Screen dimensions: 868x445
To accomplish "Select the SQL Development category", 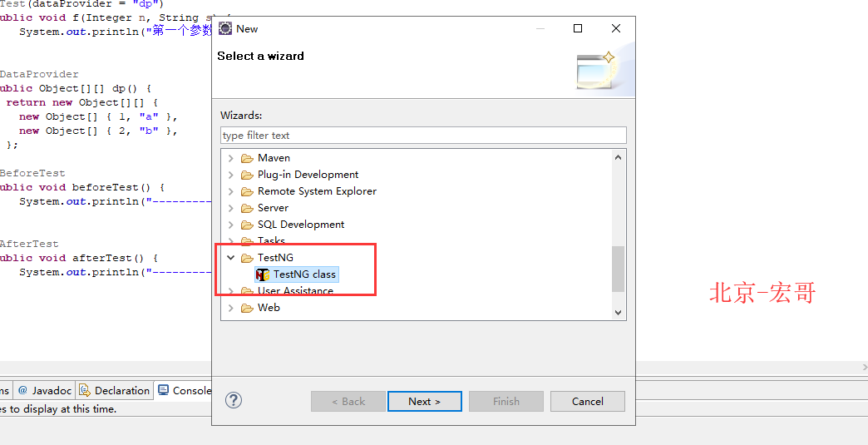I will tap(301, 225).
